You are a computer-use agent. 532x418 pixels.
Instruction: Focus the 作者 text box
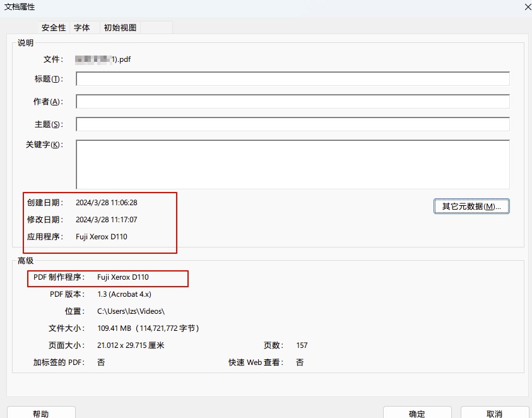292,102
